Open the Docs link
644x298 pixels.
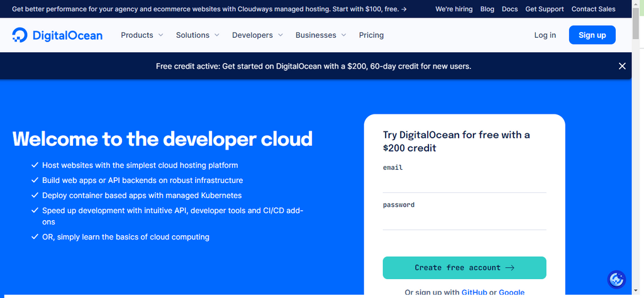pos(509,9)
